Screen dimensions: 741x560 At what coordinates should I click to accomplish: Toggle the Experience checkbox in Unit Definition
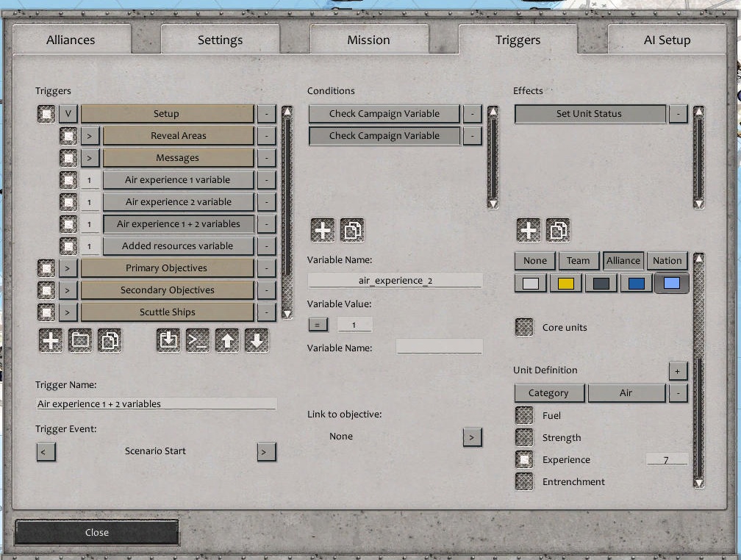point(524,459)
